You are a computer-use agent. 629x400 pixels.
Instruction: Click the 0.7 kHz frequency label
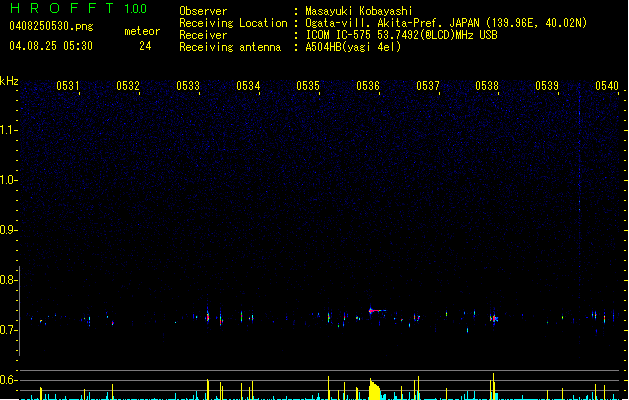click(8, 330)
